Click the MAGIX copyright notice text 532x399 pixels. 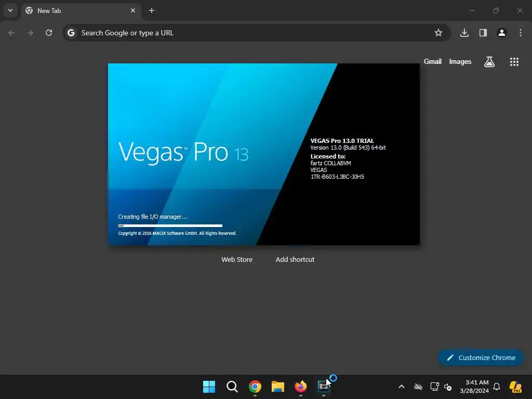coord(177,233)
